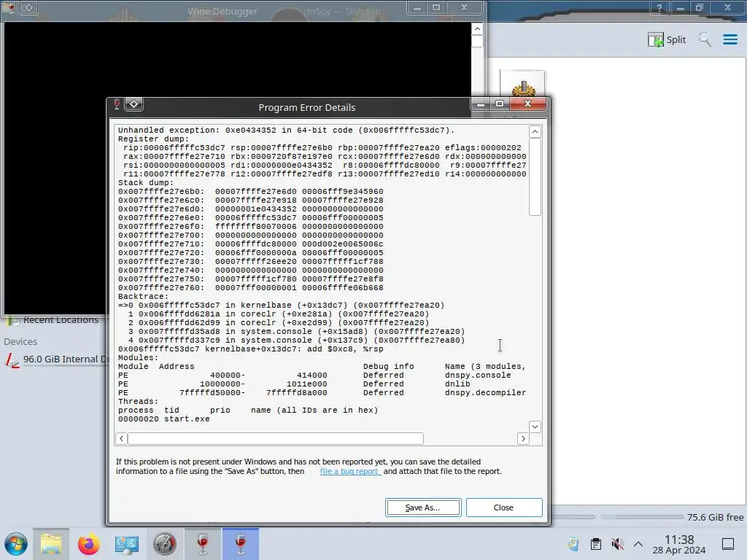Close the Wine Debugger window with X
The height and width of the screenshot is (560, 747).
(x=465, y=7)
